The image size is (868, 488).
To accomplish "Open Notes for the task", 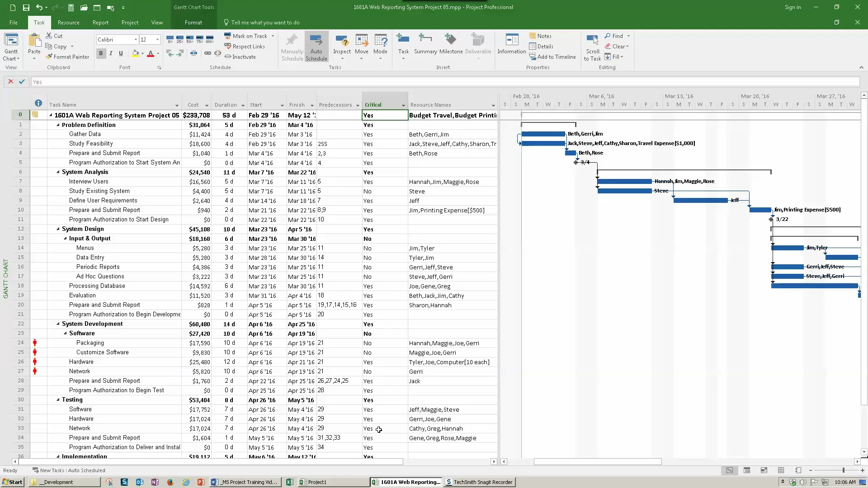I will 540,36.
